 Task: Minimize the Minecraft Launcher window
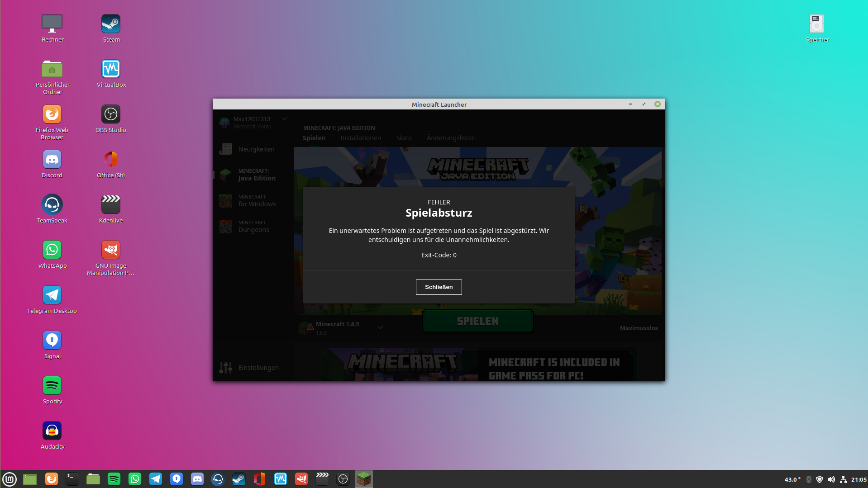point(630,104)
